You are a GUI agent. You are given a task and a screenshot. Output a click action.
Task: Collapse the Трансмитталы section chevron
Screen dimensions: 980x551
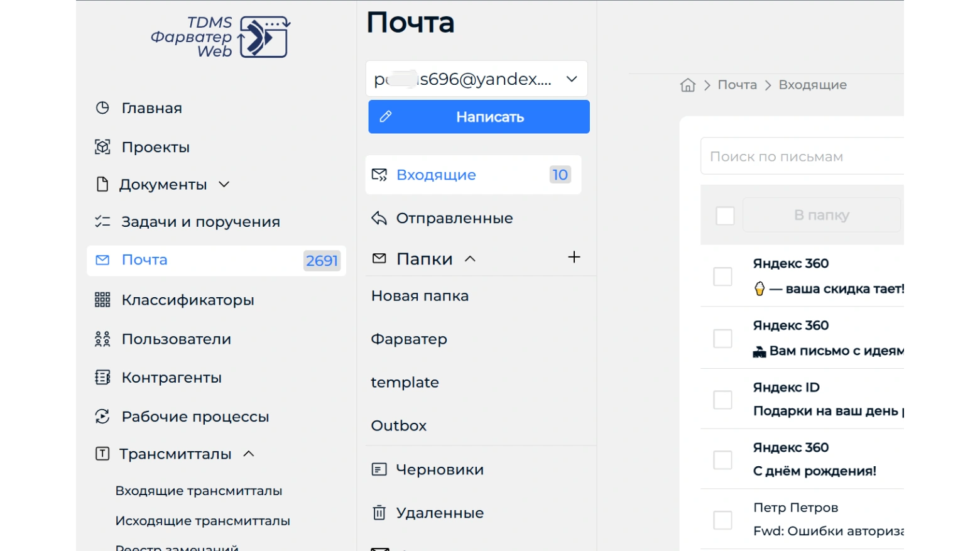click(249, 454)
